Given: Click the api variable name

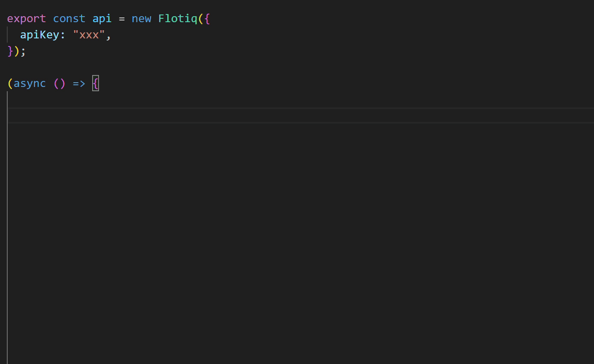Looking at the screenshot, I should 102,19.
